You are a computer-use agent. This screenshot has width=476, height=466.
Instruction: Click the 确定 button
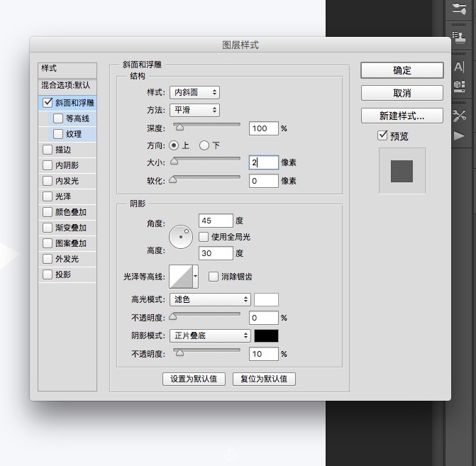click(402, 70)
